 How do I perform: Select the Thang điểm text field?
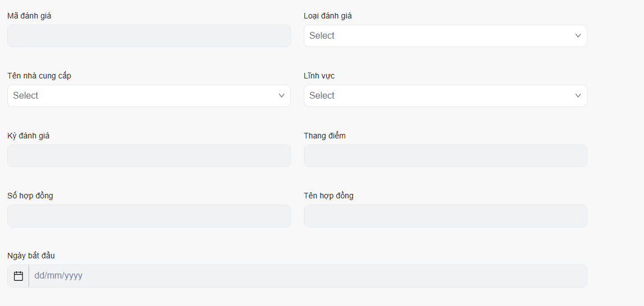[x=445, y=156]
